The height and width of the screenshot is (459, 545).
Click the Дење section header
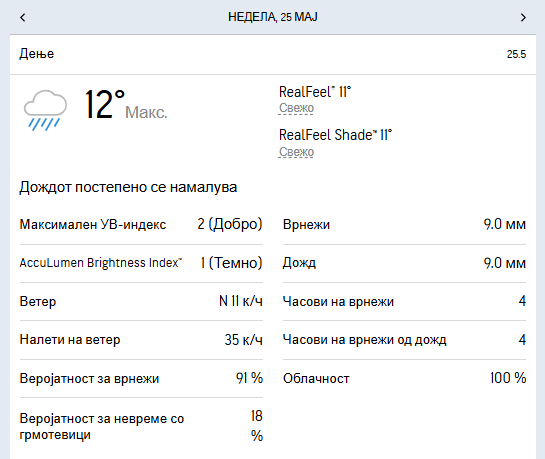(x=273, y=54)
